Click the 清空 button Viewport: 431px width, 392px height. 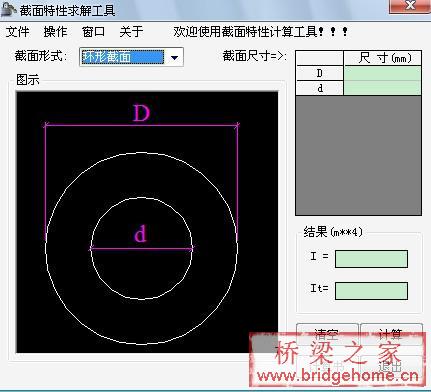(327, 334)
